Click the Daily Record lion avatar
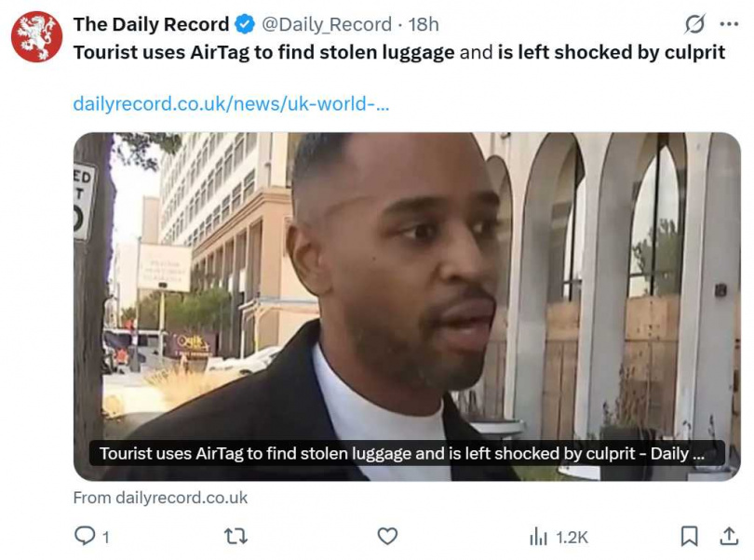 (37, 37)
